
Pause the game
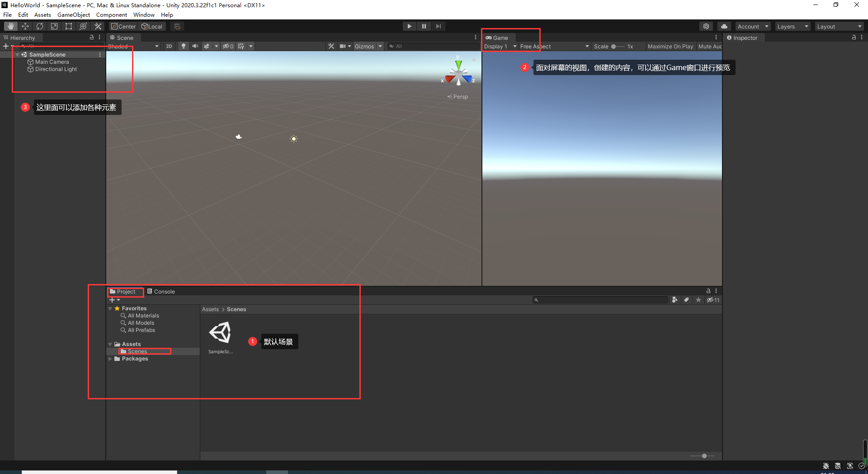[424, 26]
